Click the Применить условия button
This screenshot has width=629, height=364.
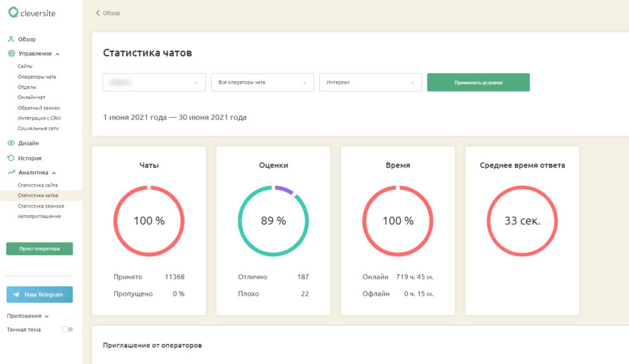tap(478, 82)
